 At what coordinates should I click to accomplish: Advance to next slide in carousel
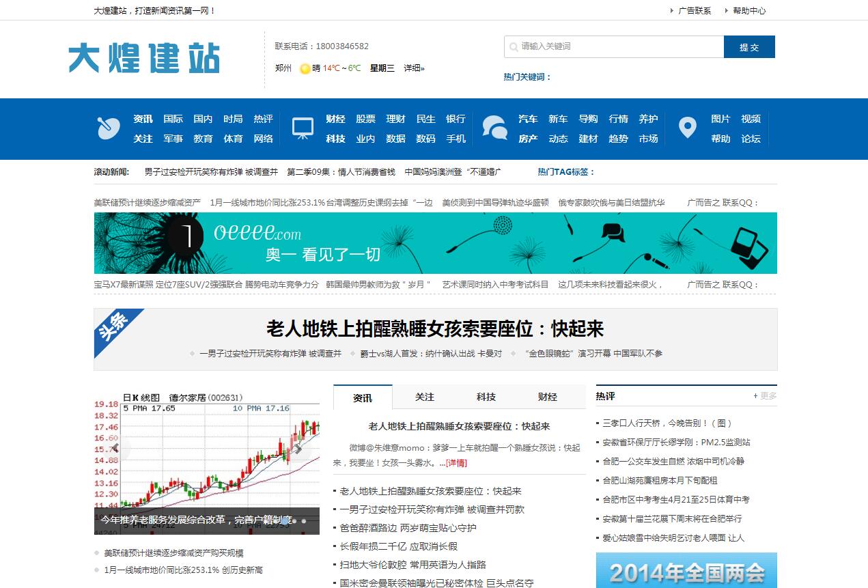[x=298, y=448]
